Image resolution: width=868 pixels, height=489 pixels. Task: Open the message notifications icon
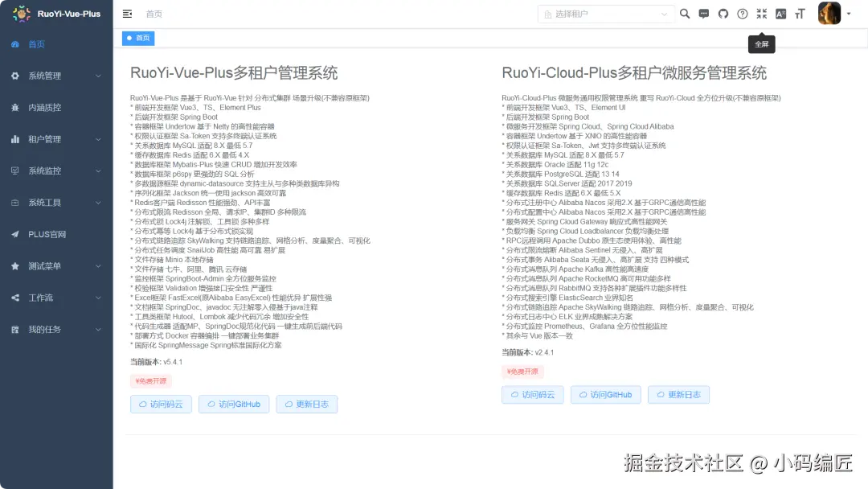click(703, 14)
